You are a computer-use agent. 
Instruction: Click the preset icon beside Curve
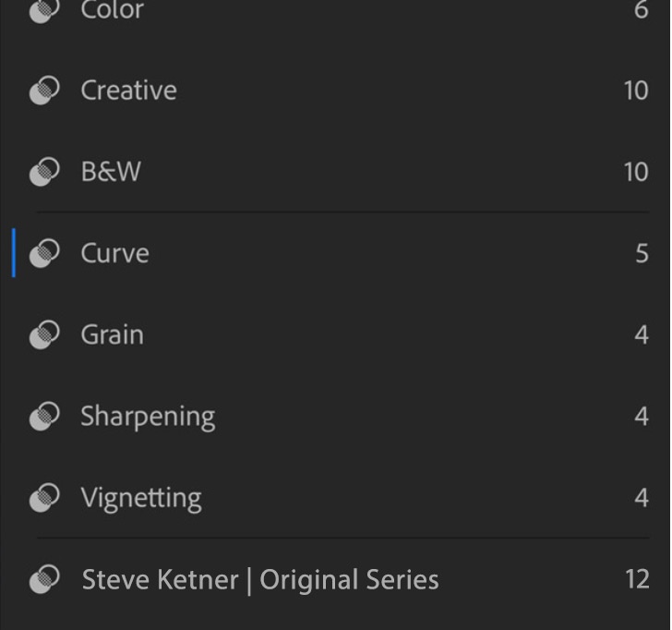44,253
